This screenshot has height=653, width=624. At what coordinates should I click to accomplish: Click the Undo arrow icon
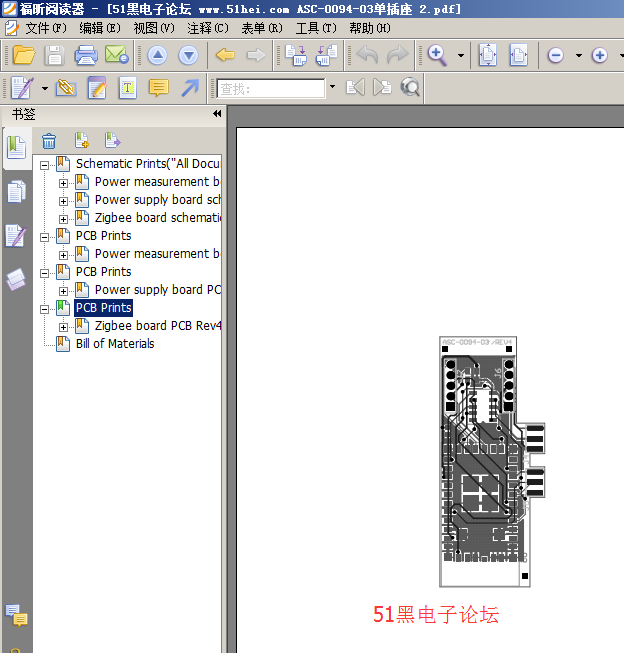click(367, 55)
